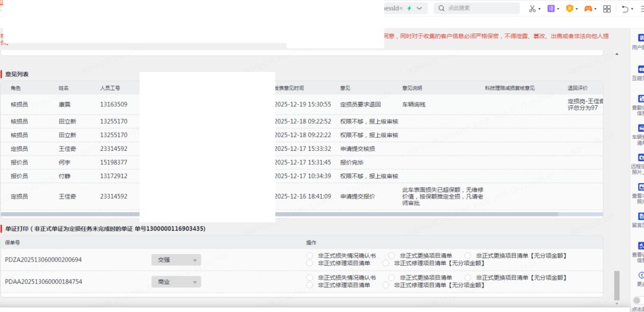Select 非正式修理项目清单 radio in the 交强 row
The height and width of the screenshot is (312, 644).
point(309,263)
